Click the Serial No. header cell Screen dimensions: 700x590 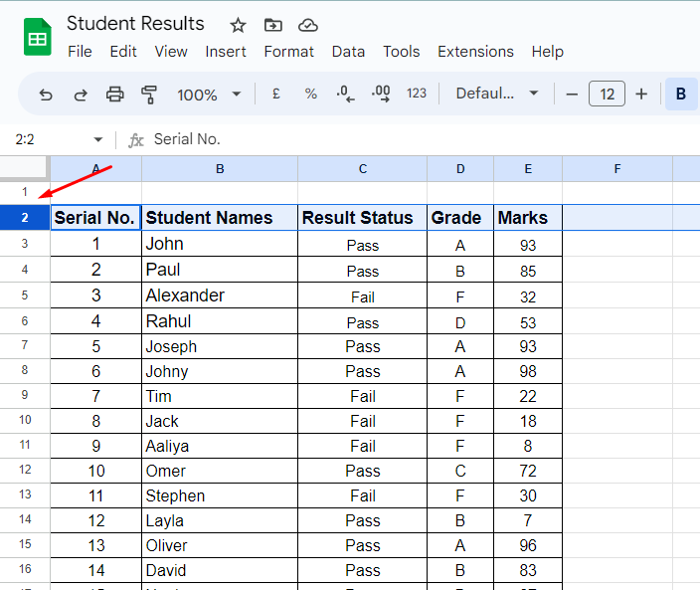(96, 218)
